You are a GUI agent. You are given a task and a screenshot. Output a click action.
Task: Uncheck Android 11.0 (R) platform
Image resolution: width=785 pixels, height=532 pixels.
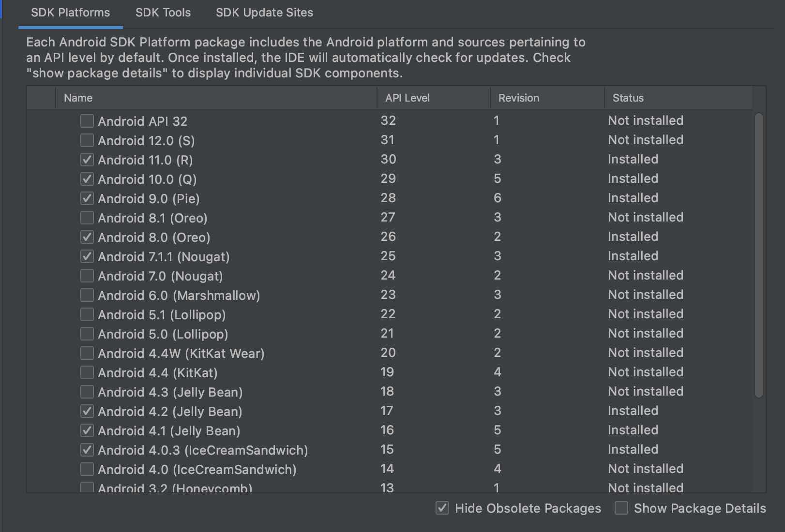[87, 160]
